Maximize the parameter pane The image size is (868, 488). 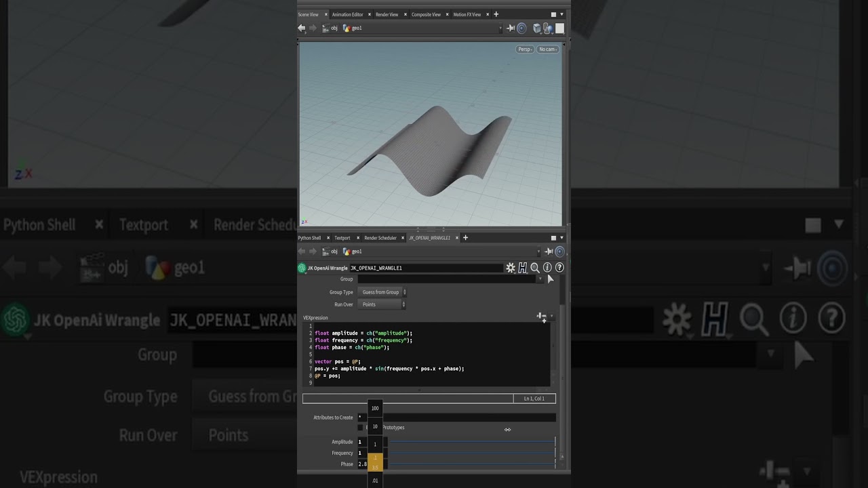553,238
